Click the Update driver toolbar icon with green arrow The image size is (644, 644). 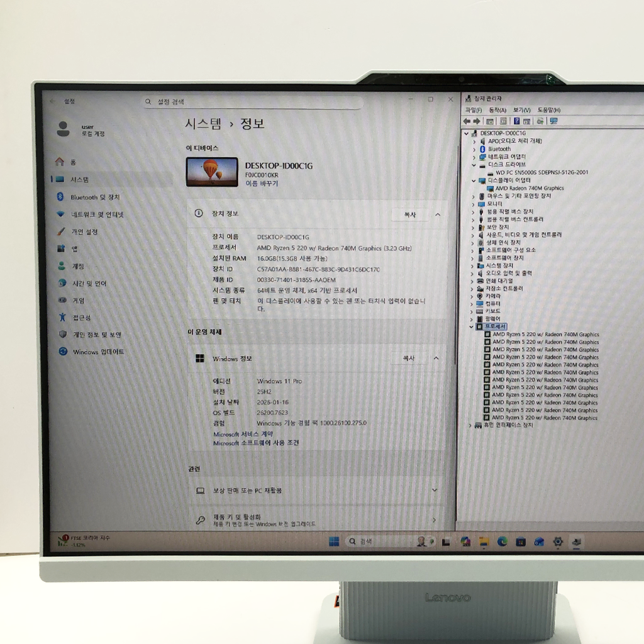tap(540, 121)
